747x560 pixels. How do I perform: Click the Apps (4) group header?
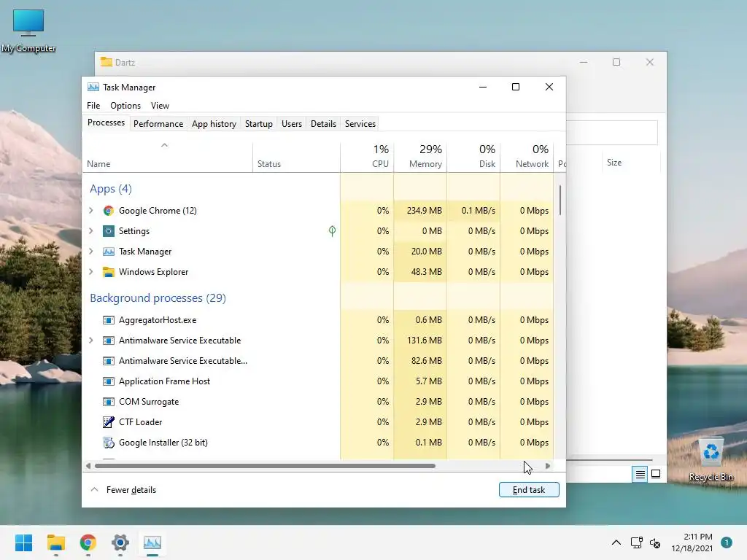(111, 189)
